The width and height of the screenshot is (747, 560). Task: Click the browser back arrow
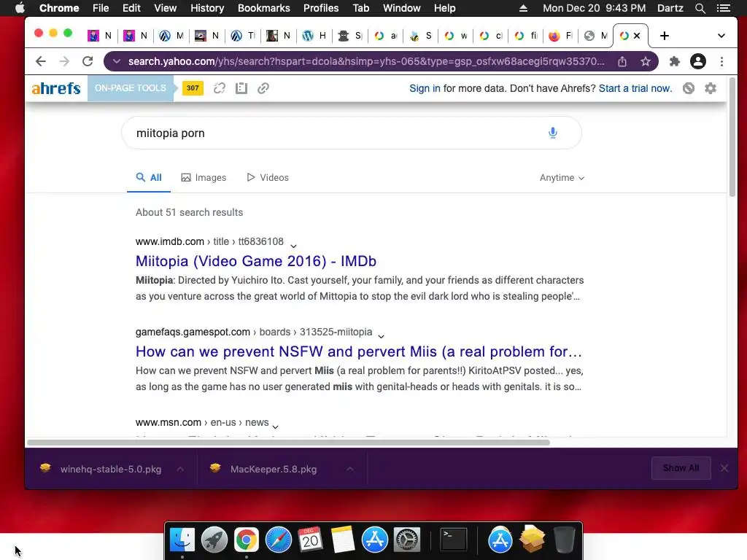(x=41, y=61)
